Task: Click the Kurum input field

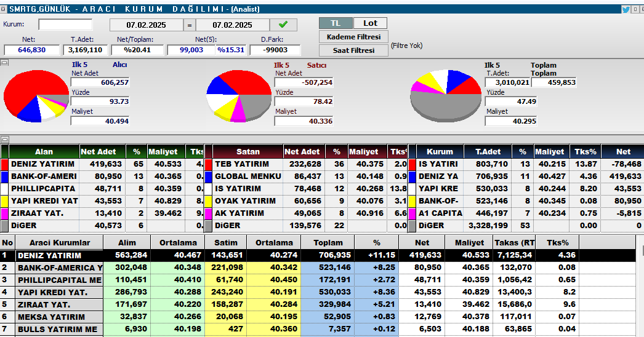Action: tap(65, 25)
